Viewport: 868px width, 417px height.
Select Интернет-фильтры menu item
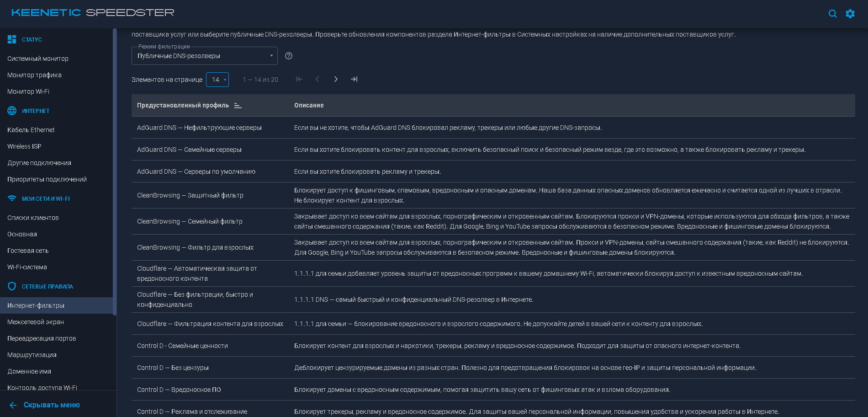(56, 305)
